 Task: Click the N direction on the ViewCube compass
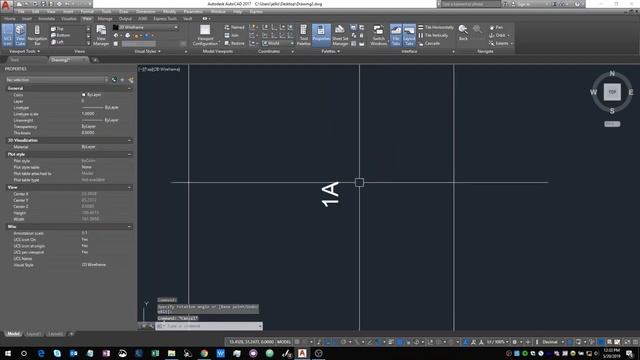tap(612, 73)
